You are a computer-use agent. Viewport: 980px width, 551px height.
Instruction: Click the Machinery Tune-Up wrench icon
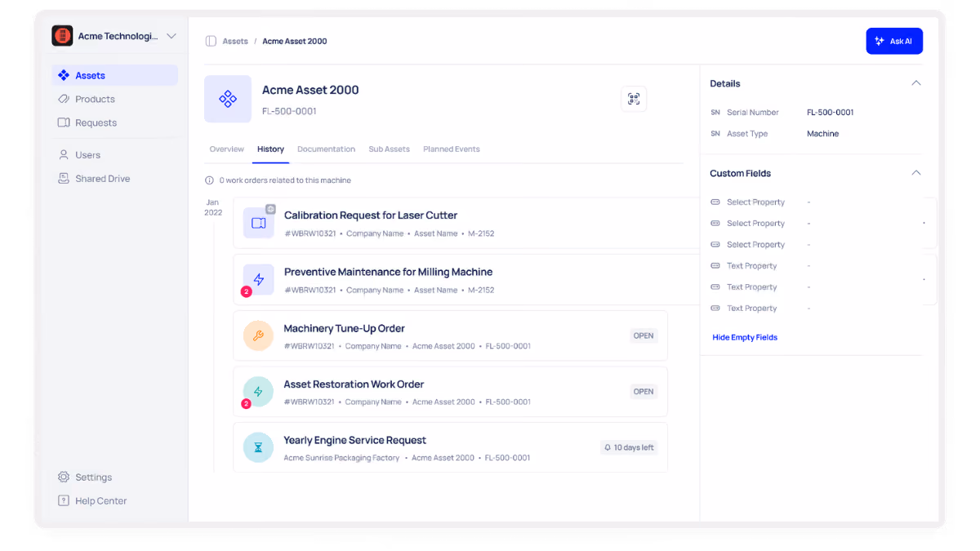(258, 335)
